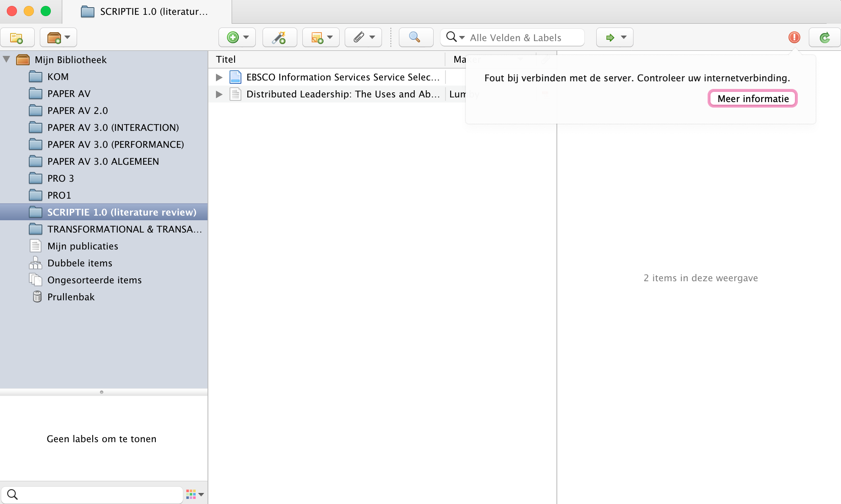Expand the EBSCO Information Services item
This screenshot has width=841, height=504.
[x=219, y=77]
